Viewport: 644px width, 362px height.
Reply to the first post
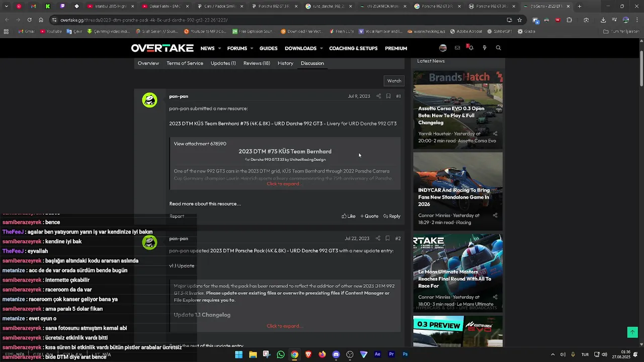click(391, 216)
